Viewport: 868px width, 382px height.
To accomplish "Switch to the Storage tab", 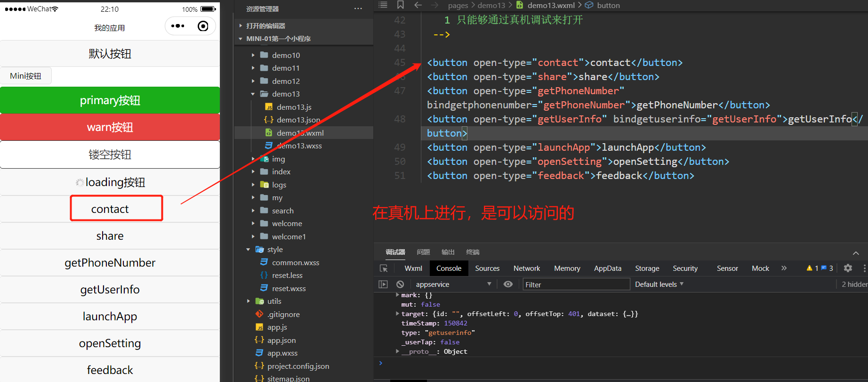I will point(647,268).
